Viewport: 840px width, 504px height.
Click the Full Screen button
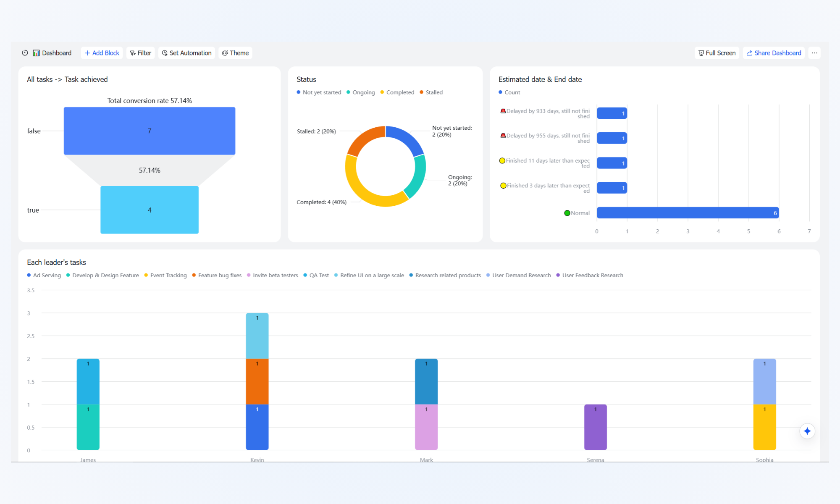[717, 53]
